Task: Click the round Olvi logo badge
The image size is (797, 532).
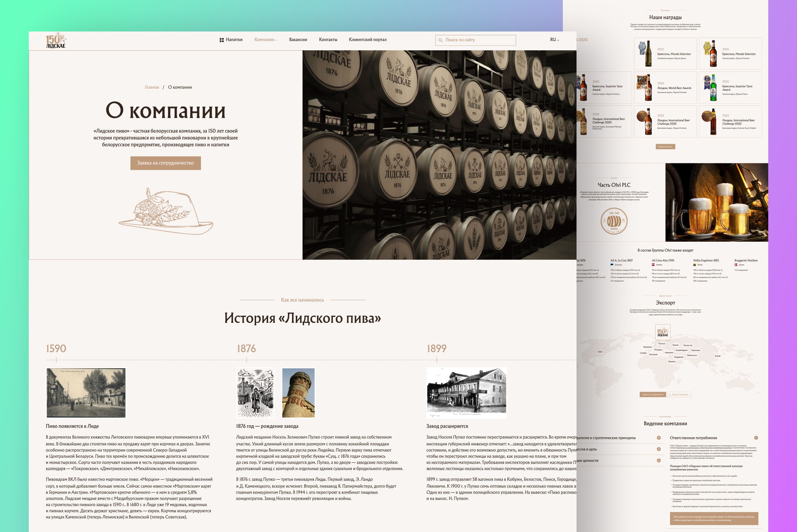Action: (614, 221)
